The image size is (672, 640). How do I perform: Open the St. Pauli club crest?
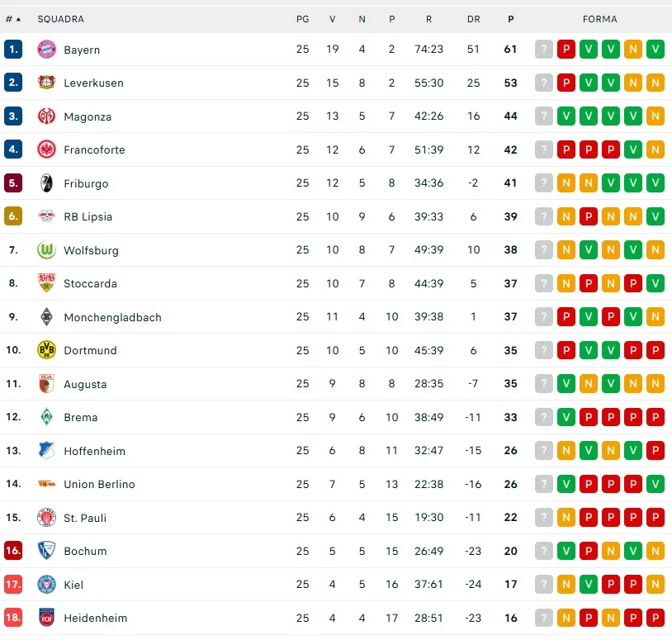46,518
